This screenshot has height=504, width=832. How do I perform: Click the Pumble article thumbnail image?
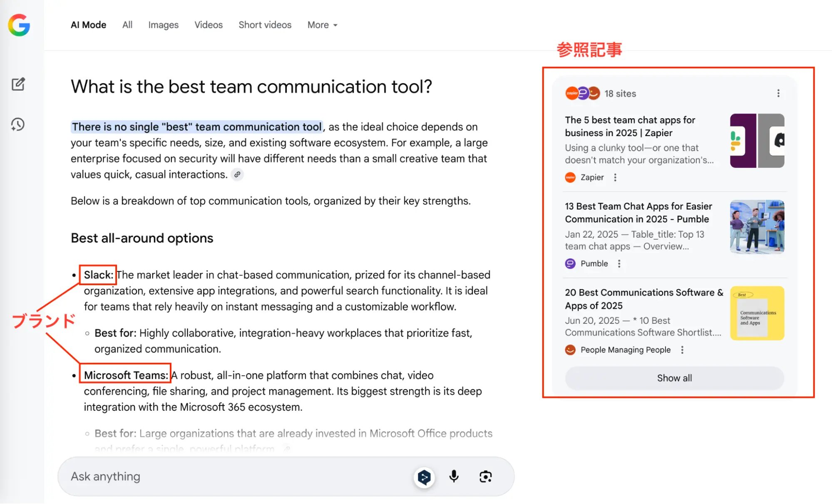coord(757,227)
